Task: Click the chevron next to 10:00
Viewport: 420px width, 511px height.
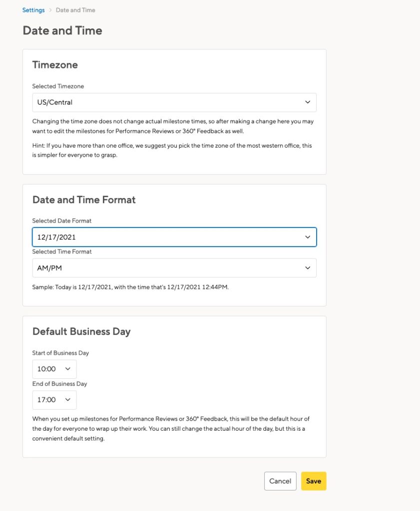Action: point(68,369)
